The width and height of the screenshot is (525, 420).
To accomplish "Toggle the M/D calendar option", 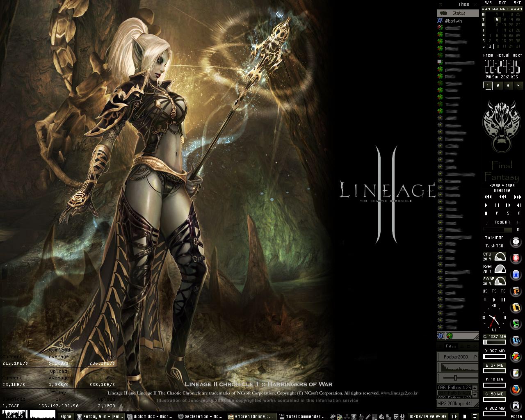I will tap(502, 3).
